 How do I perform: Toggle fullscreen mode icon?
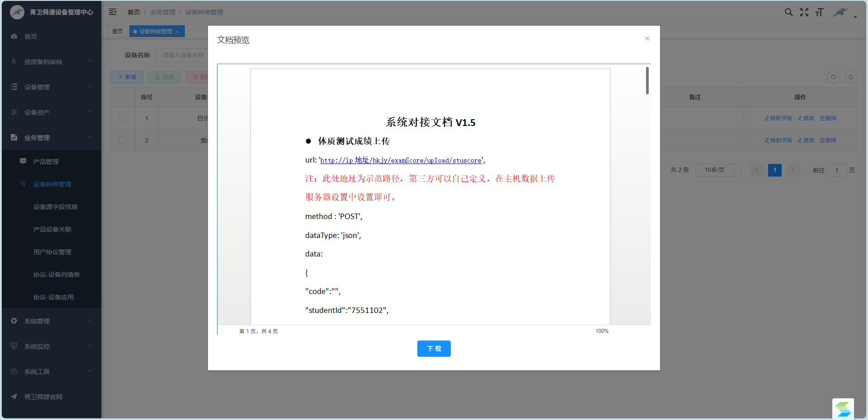click(x=804, y=12)
